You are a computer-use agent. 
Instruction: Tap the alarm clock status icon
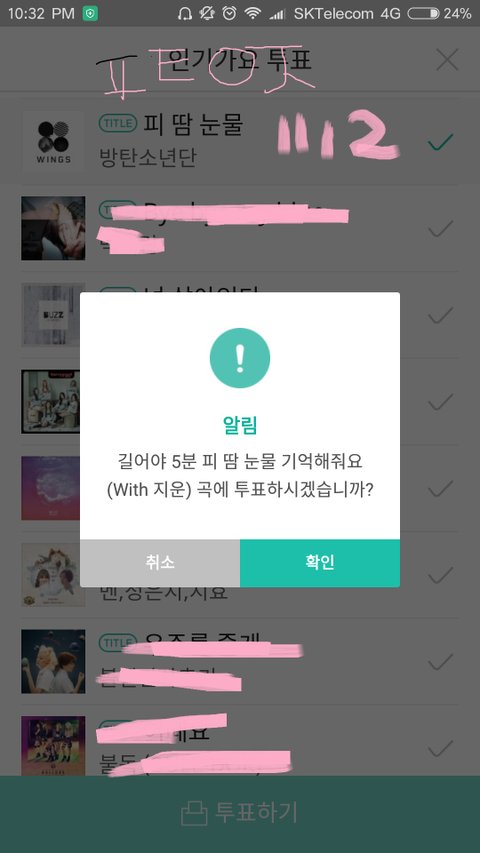tap(230, 14)
